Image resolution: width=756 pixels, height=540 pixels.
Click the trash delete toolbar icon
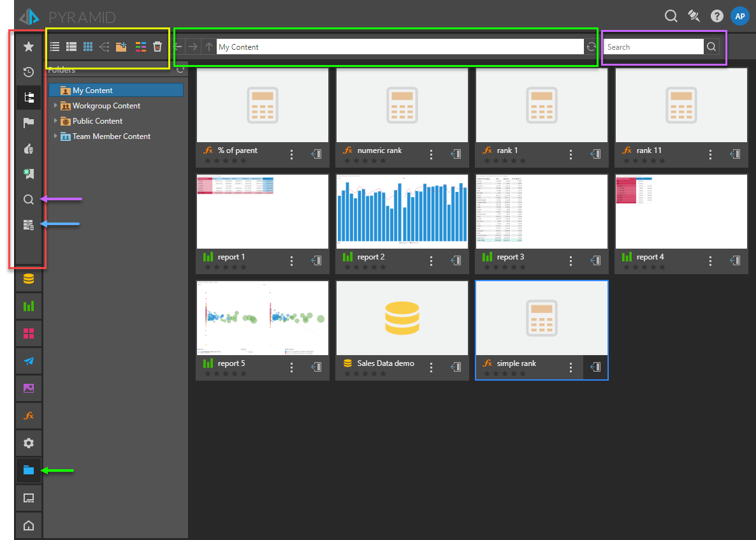(x=157, y=47)
